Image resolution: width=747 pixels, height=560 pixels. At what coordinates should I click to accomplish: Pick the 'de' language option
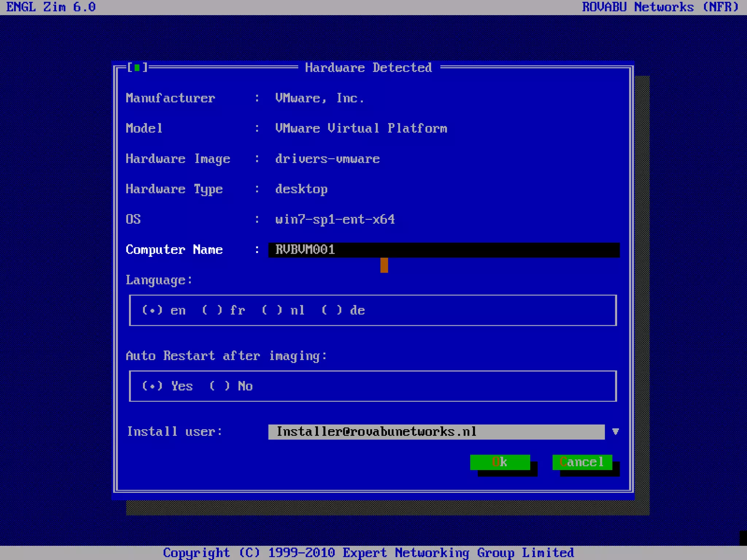332,310
